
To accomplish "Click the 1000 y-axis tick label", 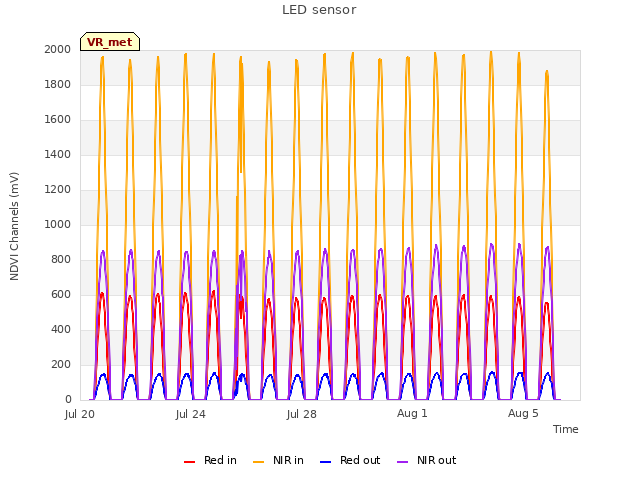I will click(58, 224).
